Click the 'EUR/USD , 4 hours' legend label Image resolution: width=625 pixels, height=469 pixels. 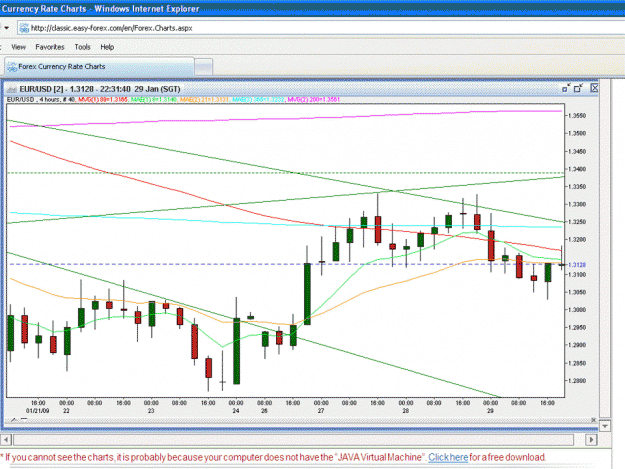(x=33, y=99)
